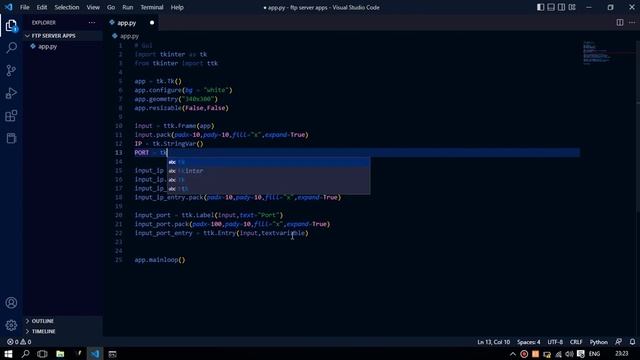Change indentation via Spaces: 4
Image resolution: width=640 pixels, height=360 pixels.
click(x=529, y=342)
